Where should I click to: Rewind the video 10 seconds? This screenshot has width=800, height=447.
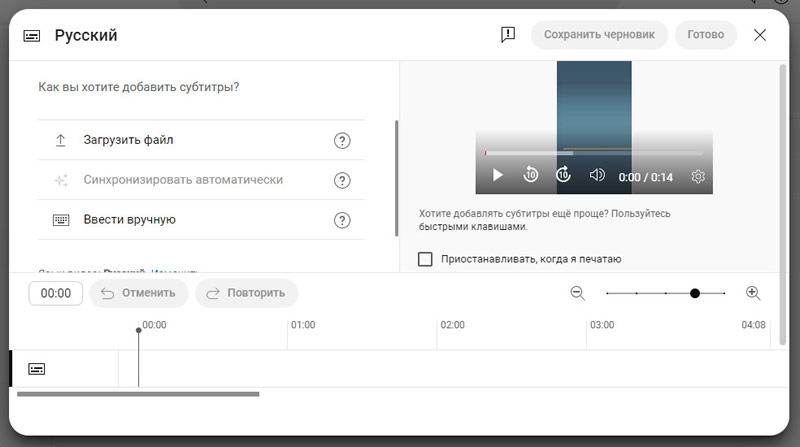531,175
